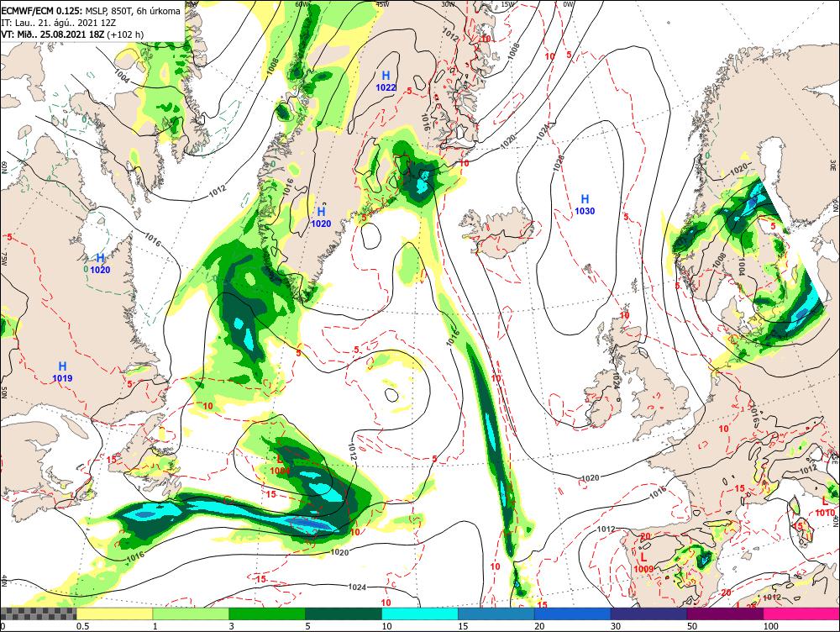Screen dimensions: 840x632
Task: Click the cyan 10–15 legend segment
Action: pyautogui.click(x=419, y=614)
